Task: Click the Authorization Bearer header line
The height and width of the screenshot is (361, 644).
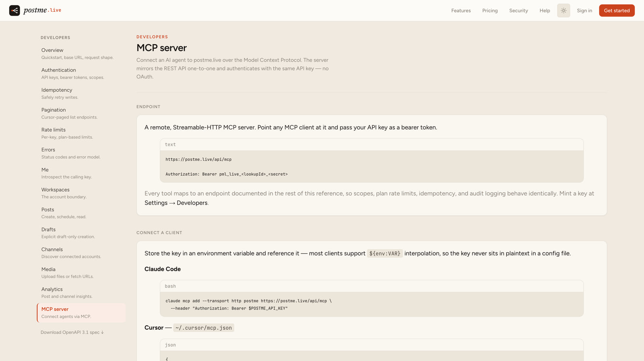Action: (227, 174)
